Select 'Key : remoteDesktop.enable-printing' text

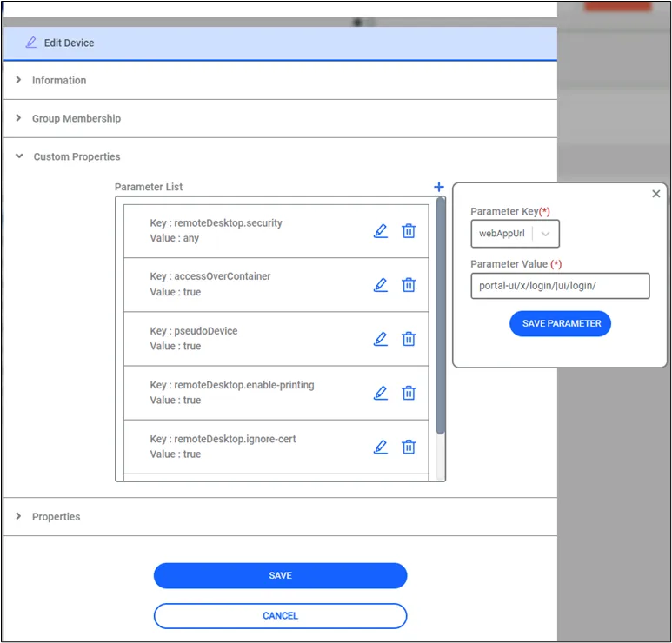coord(232,385)
